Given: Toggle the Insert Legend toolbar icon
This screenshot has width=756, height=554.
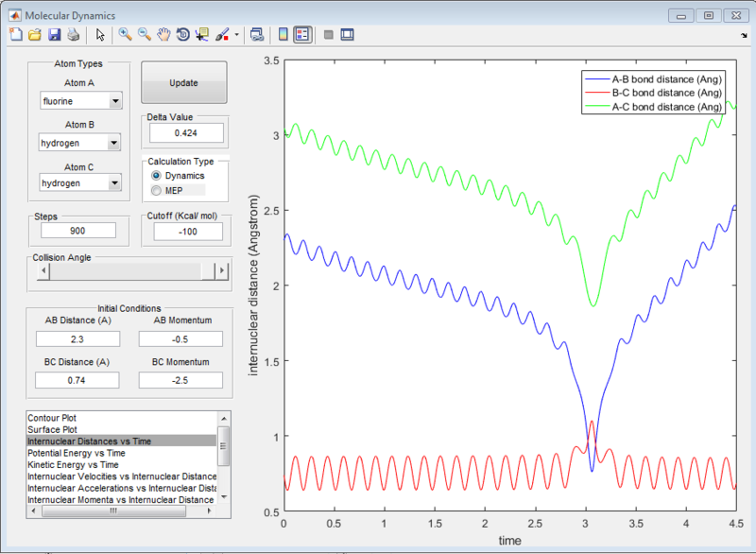Looking at the screenshot, I should [x=301, y=35].
